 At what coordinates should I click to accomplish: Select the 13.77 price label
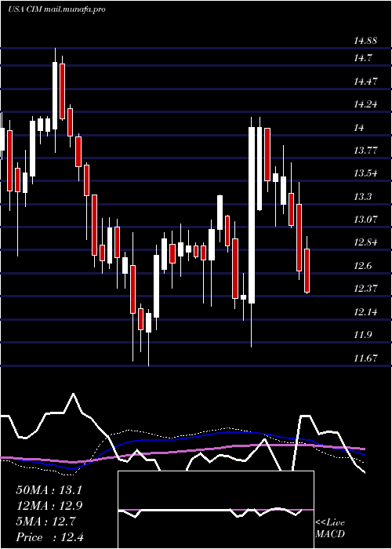click(365, 151)
